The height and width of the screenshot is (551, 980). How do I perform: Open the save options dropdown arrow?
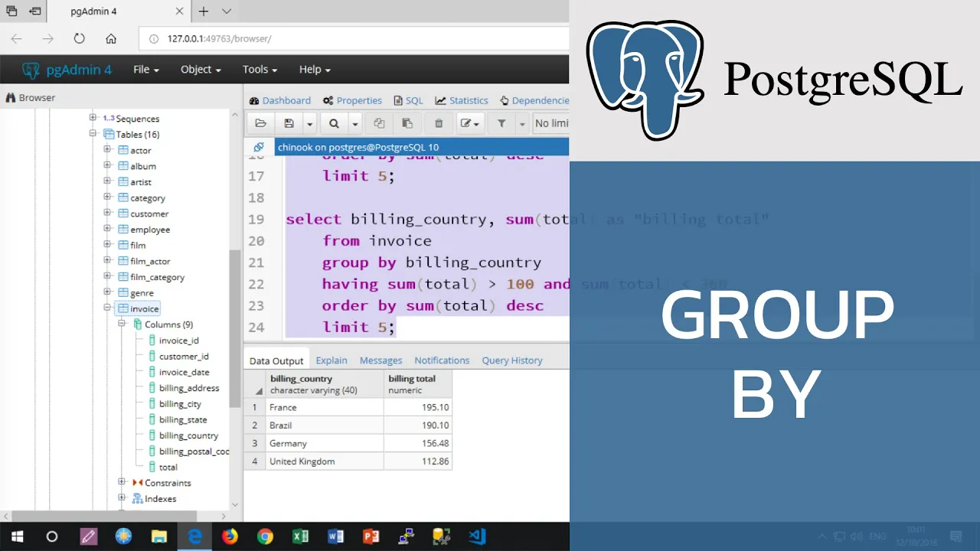pos(309,123)
